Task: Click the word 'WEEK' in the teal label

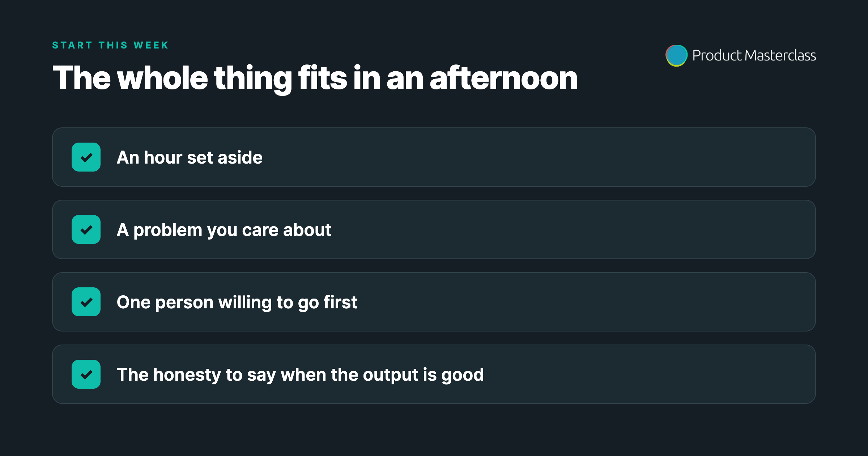Action: point(151,45)
